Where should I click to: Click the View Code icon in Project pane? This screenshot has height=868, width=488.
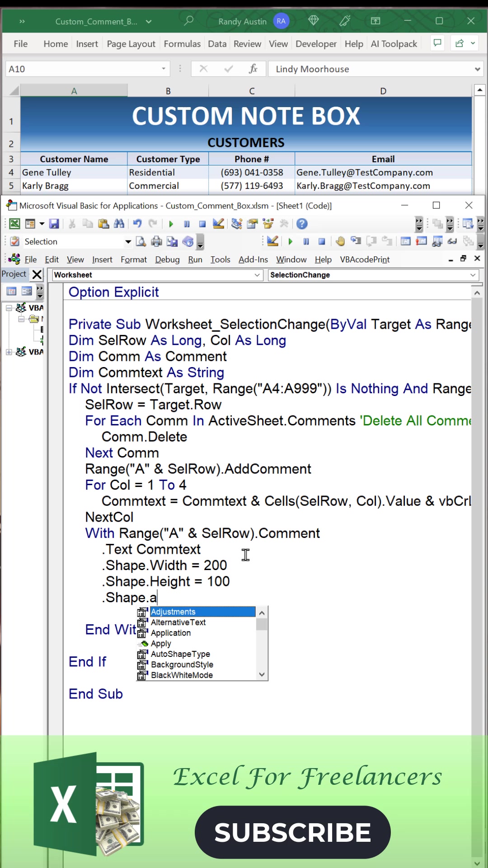11,292
